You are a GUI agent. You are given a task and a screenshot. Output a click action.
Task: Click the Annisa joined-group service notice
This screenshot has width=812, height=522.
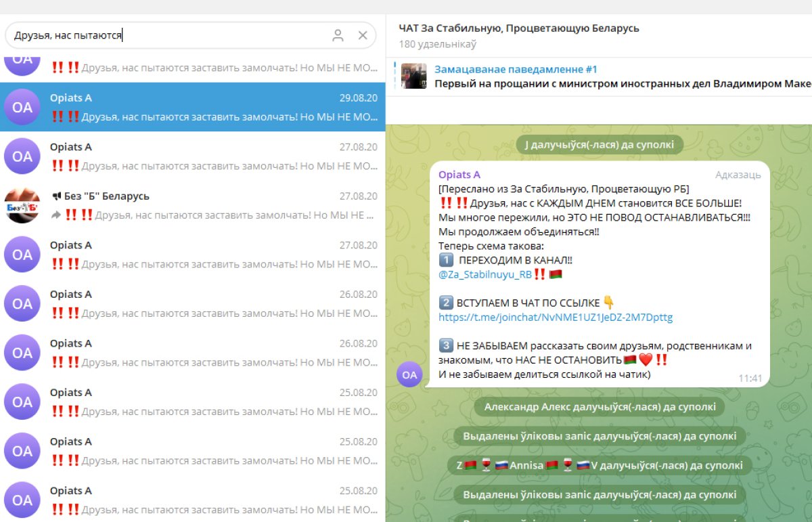[x=600, y=465]
